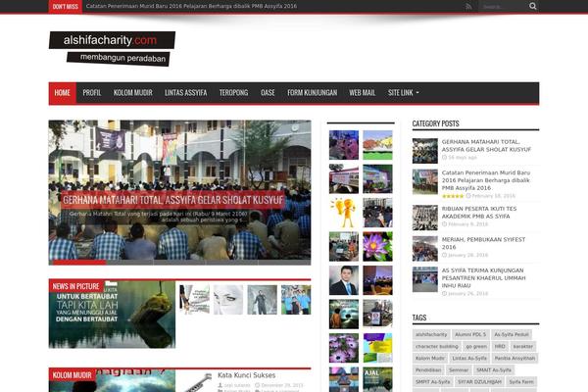
Task: Open the RSS feed icon
Action: coord(468,7)
